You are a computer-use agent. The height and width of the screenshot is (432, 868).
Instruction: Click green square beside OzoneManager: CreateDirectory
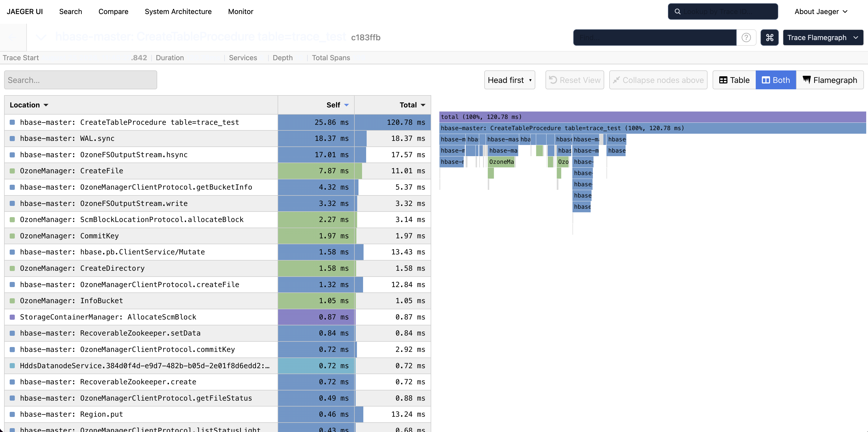[x=13, y=268]
